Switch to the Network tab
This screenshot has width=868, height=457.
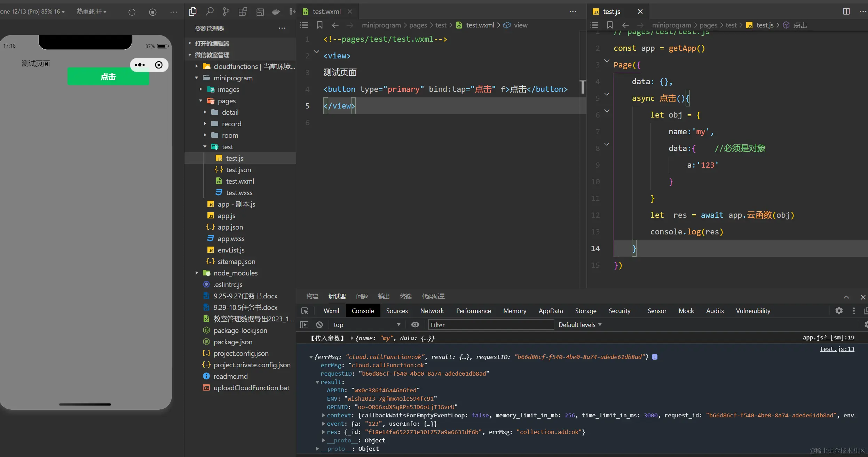pos(432,311)
